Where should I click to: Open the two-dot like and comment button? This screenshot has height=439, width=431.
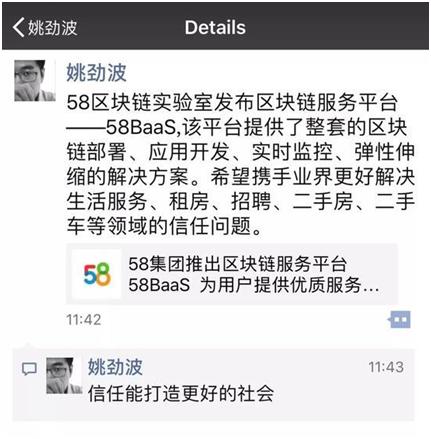pyautogui.click(x=399, y=320)
